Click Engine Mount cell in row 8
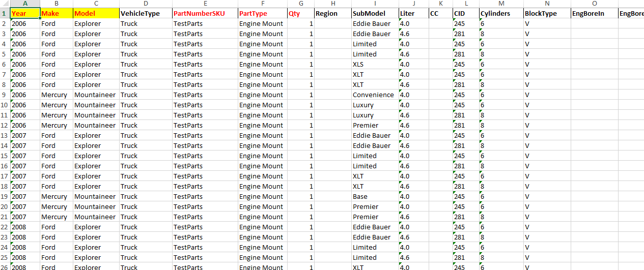This screenshot has width=644, height=270. (x=262, y=84)
